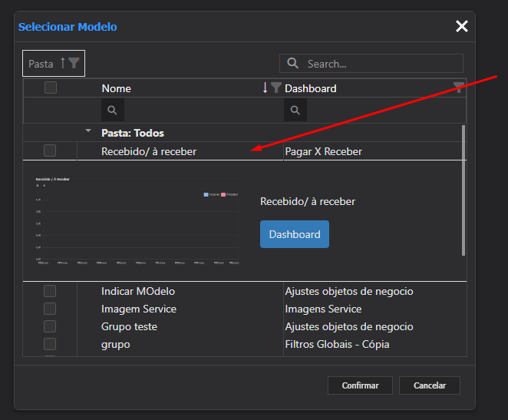
Task: Click the Confirmar button
Action: click(360, 385)
